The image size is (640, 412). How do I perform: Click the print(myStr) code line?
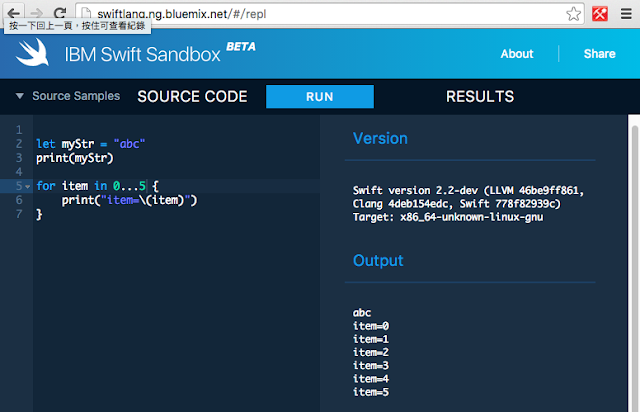click(75, 158)
